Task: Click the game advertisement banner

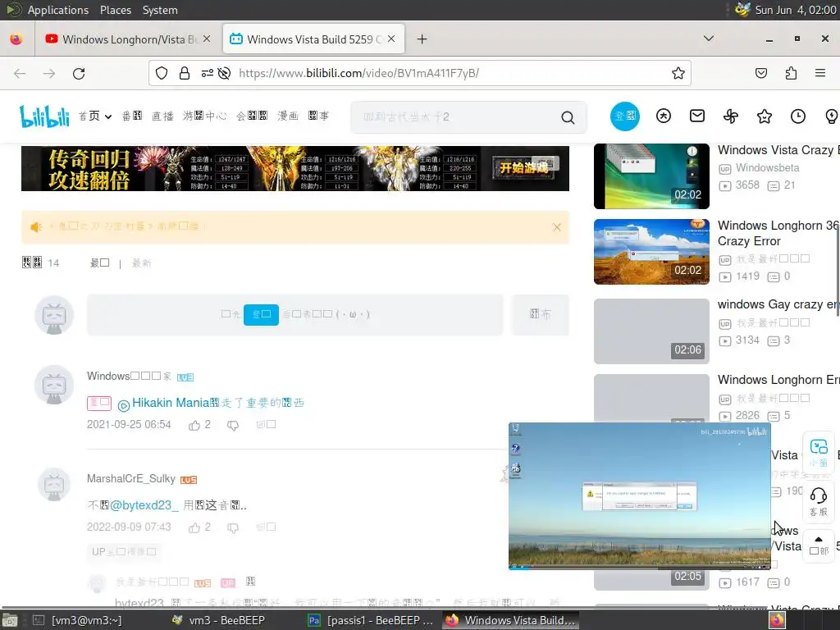Action: tap(295, 168)
